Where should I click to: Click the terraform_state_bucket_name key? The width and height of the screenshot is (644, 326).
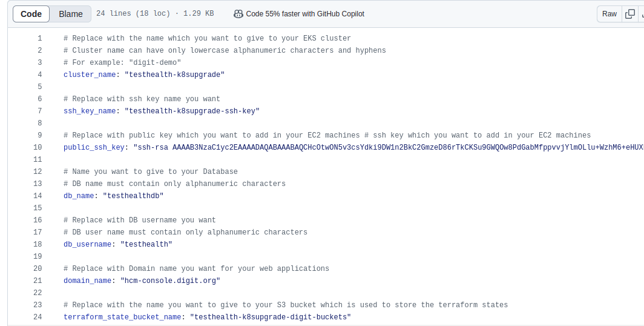pos(122,317)
